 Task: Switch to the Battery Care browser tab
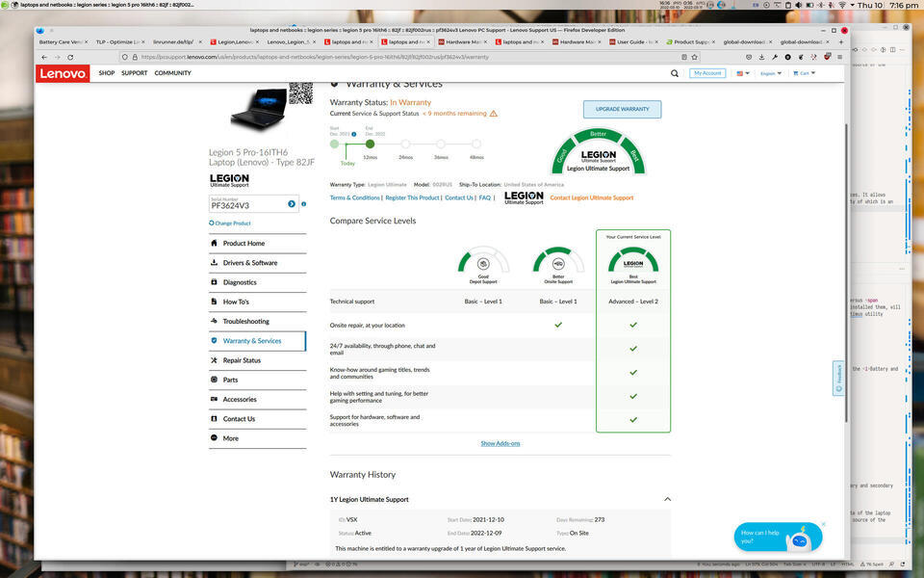(64, 41)
